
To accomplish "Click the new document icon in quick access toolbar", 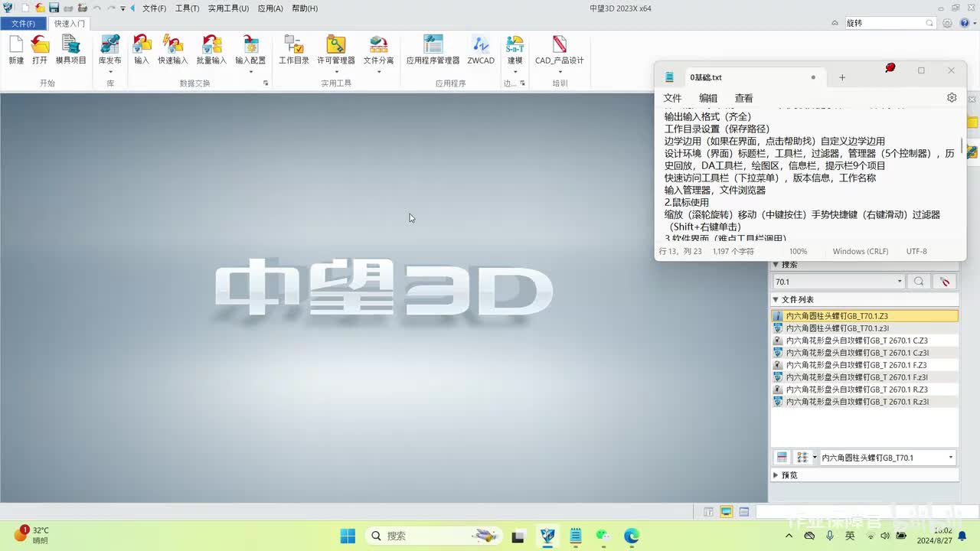I will pyautogui.click(x=25, y=8).
